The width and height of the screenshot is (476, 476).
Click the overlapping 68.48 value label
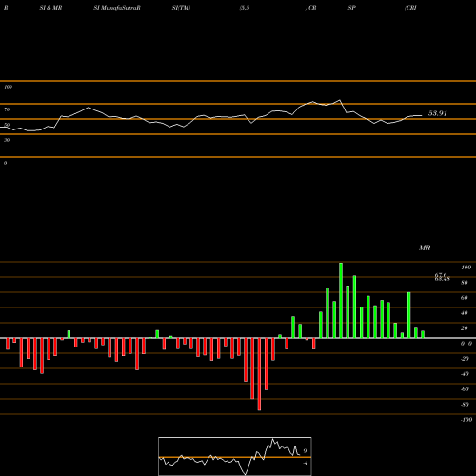click(x=443, y=279)
